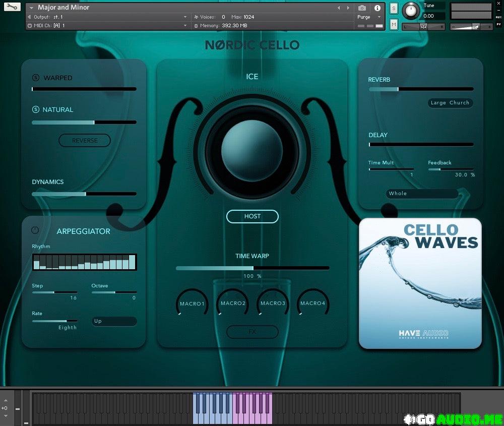Take a snapshot with the camera icon

[x=362, y=8]
